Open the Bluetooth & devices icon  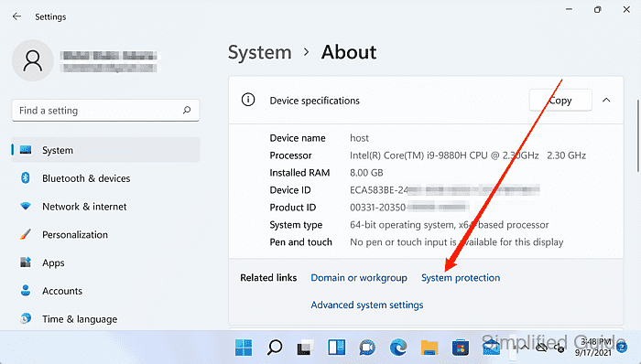click(x=26, y=178)
